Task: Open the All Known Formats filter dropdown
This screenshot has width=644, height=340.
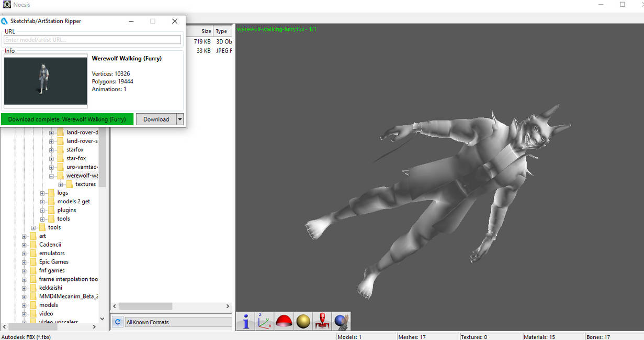Action: click(x=178, y=322)
